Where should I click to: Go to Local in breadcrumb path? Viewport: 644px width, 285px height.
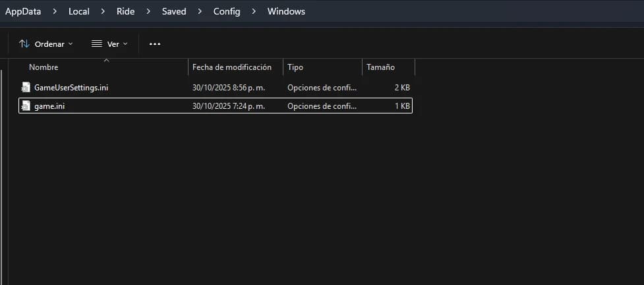[x=79, y=11]
